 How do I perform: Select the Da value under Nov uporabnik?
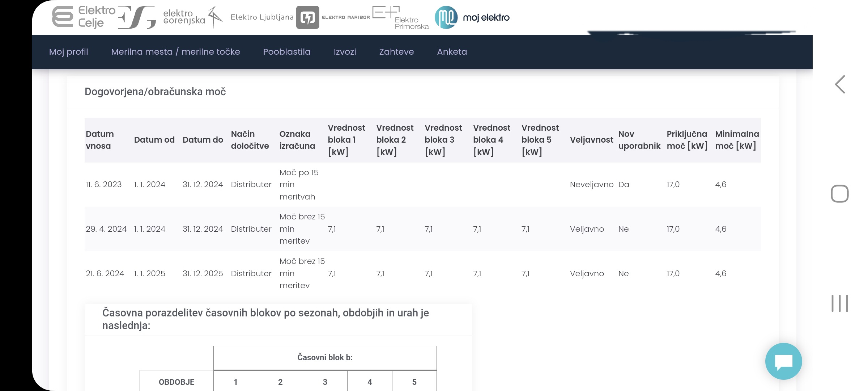pyautogui.click(x=624, y=185)
